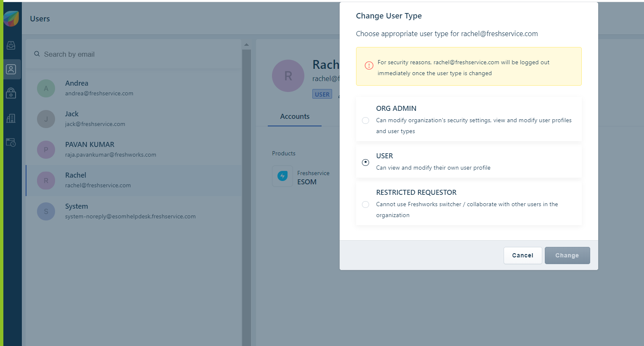Click the Search by email field
644x346 pixels.
(134, 54)
